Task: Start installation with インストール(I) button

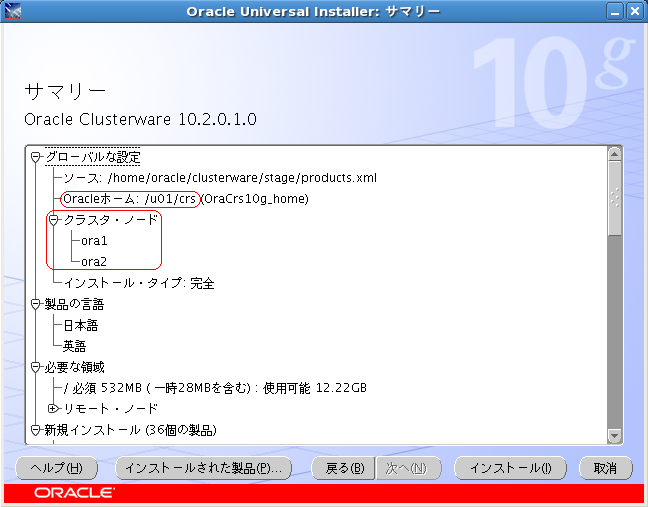Action: coord(510,468)
